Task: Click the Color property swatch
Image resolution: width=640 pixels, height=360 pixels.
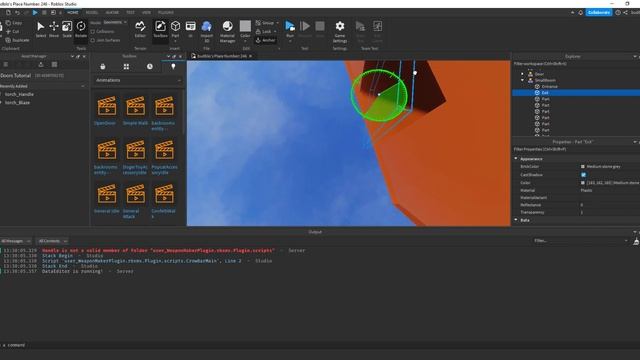Action: (x=582, y=183)
